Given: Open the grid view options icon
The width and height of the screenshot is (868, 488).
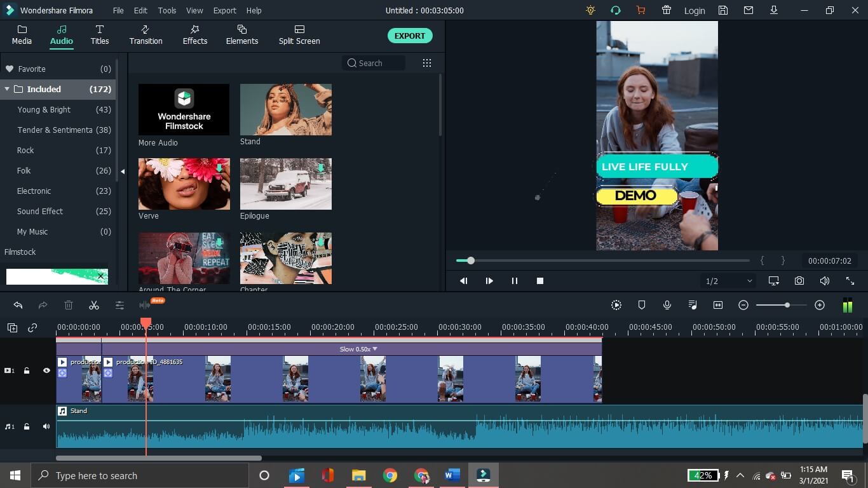Looking at the screenshot, I should coord(427,63).
